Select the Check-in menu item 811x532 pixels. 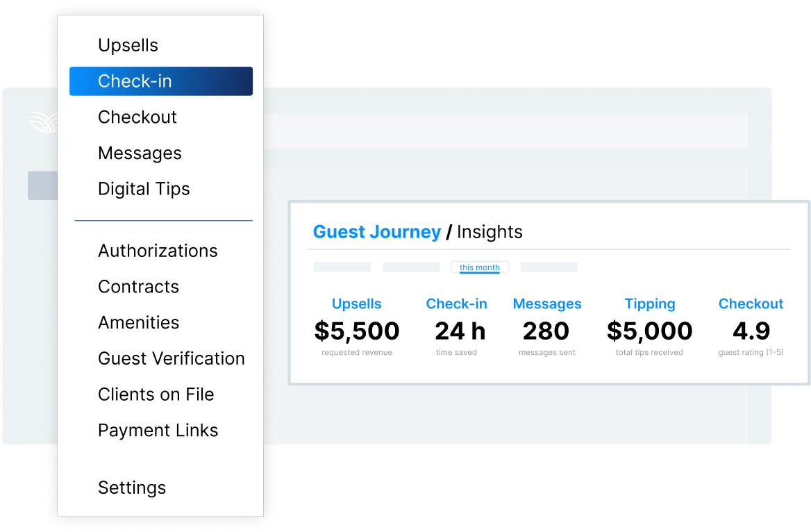pyautogui.click(x=135, y=81)
